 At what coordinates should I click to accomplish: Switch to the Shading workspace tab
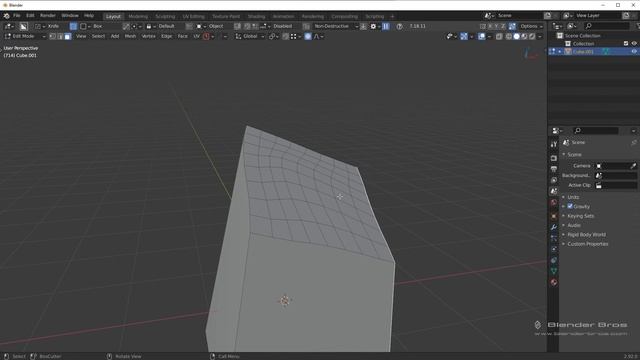click(x=256, y=16)
